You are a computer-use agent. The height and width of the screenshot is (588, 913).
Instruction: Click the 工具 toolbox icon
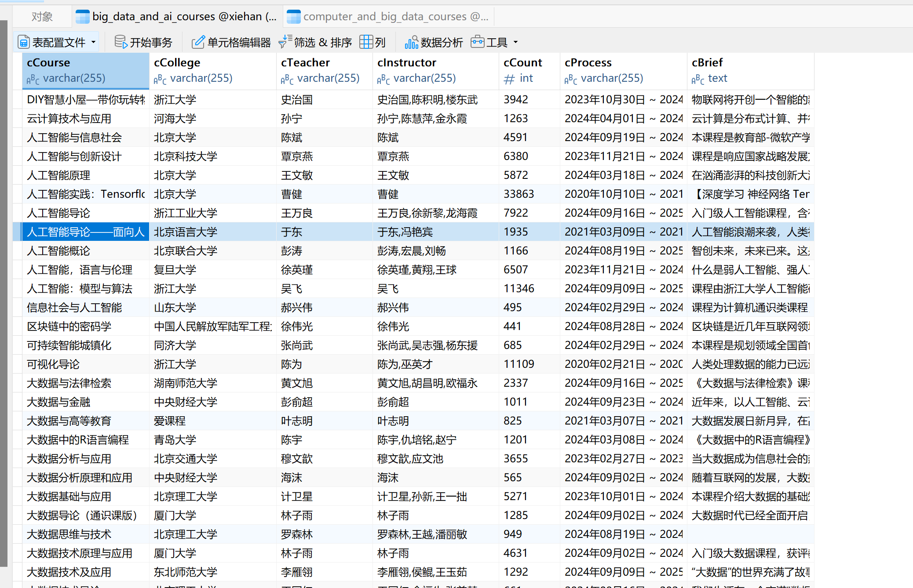click(477, 42)
